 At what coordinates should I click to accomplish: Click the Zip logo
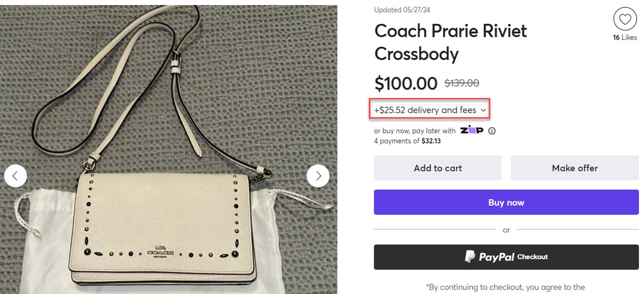(472, 130)
